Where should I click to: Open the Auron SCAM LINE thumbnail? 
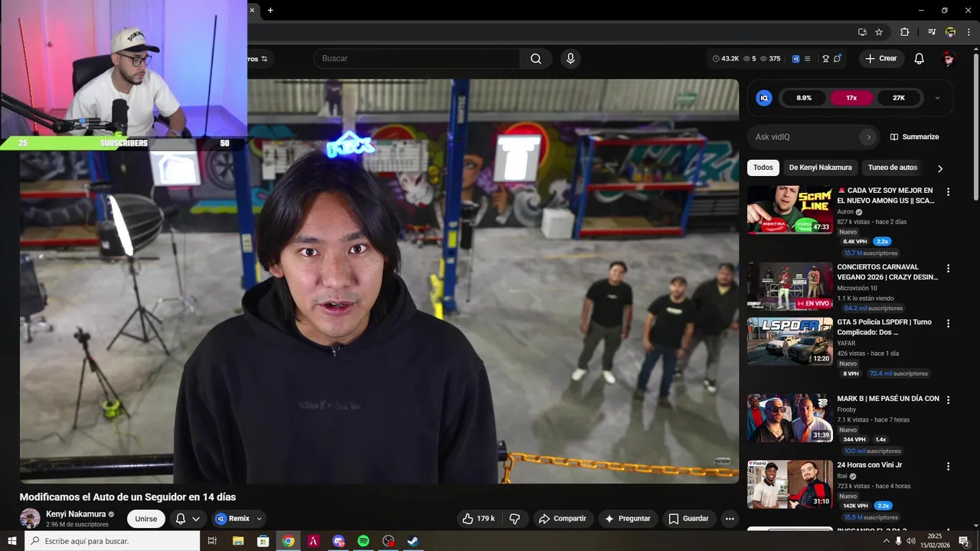790,210
